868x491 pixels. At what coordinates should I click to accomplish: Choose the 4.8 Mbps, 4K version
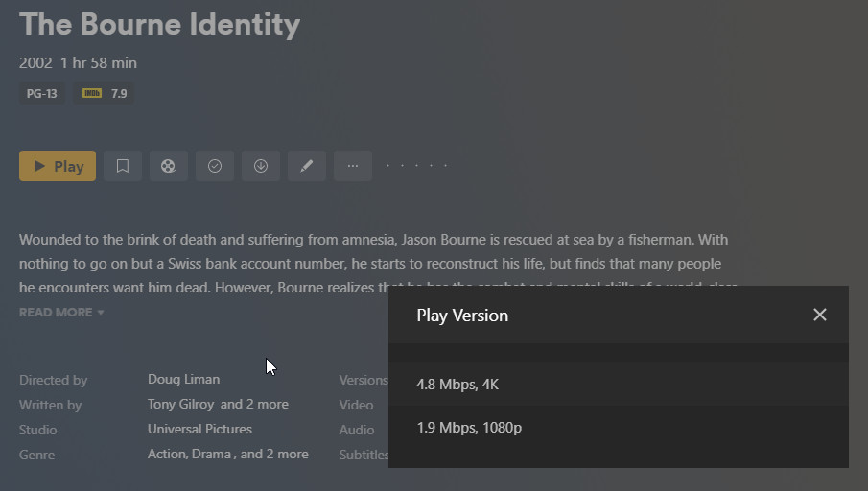tap(619, 385)
